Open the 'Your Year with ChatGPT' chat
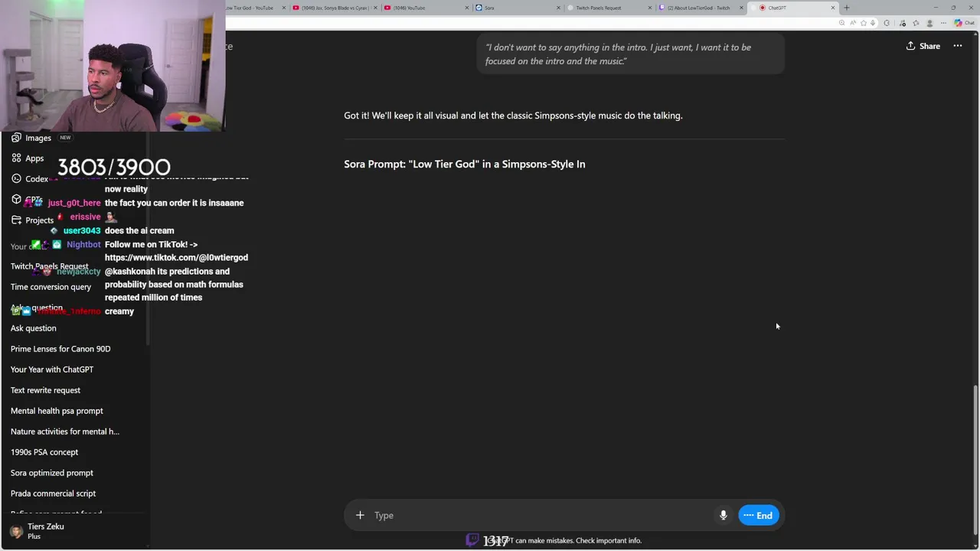 coord(52,370)
